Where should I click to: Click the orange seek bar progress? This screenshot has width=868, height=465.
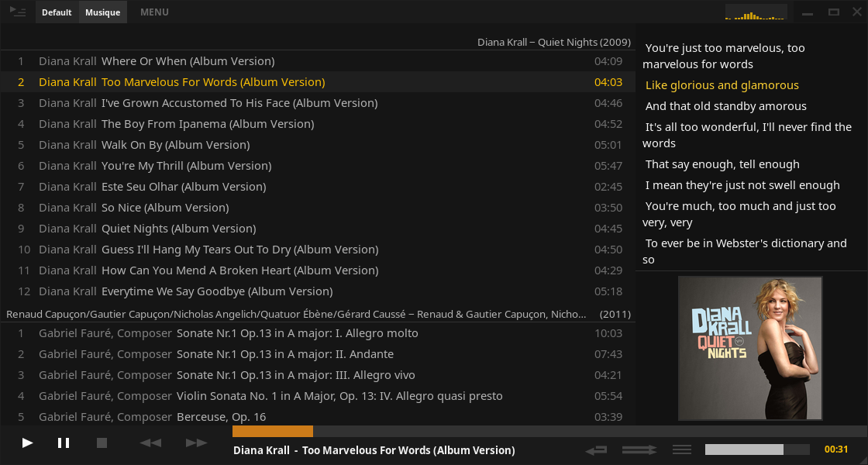272,431
